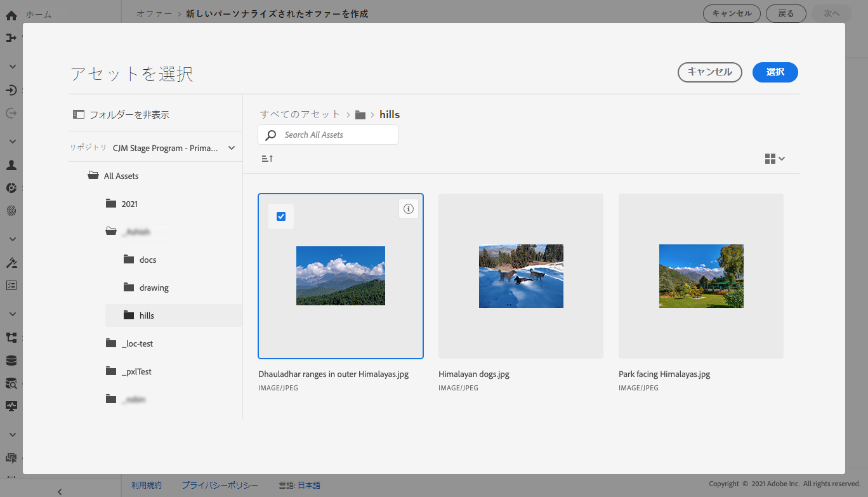Click キャンセル in the asset dialog
The height and width of the screenshot is (497, 868).
[709, 72]
